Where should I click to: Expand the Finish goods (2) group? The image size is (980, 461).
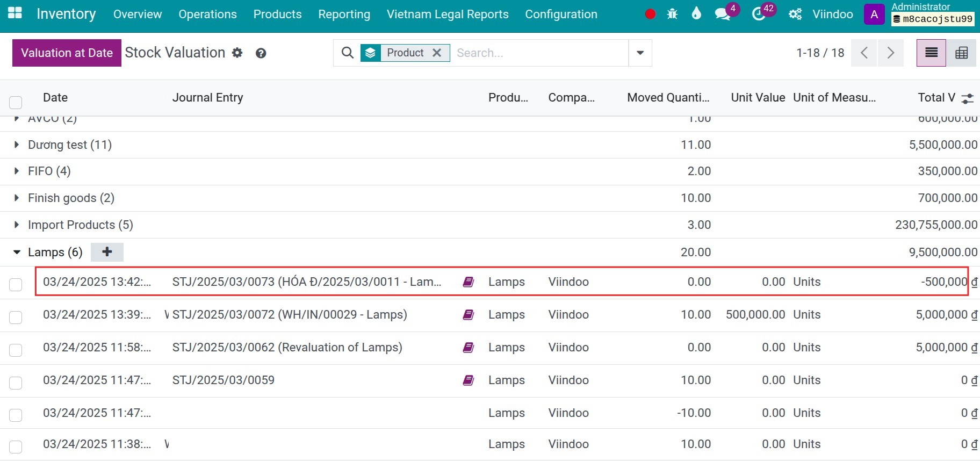point(17,198)
